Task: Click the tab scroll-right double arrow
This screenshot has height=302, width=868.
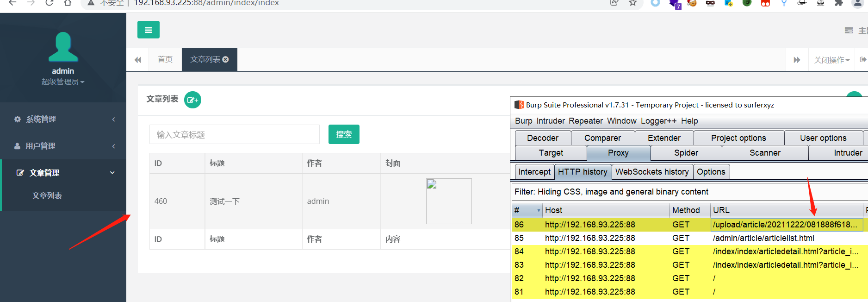Action: pyautogui.click(x=797, y=60)
